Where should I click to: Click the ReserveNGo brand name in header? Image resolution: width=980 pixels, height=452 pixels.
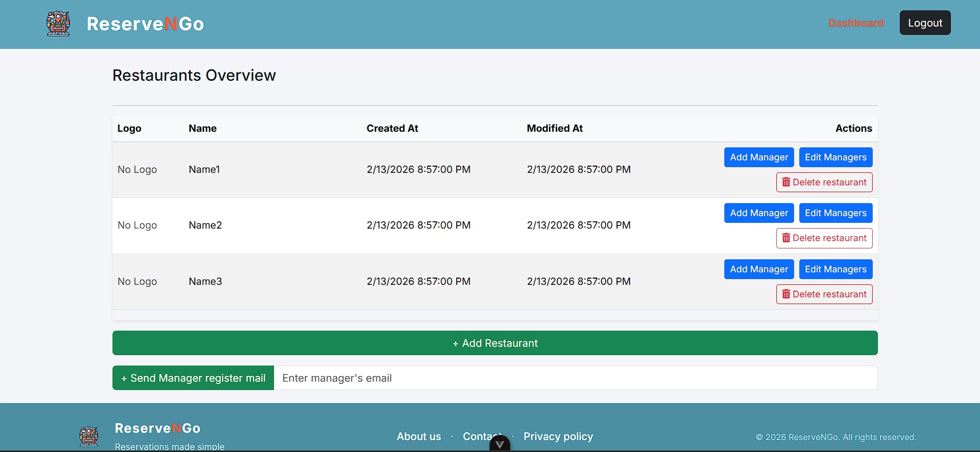coord(145,24)
